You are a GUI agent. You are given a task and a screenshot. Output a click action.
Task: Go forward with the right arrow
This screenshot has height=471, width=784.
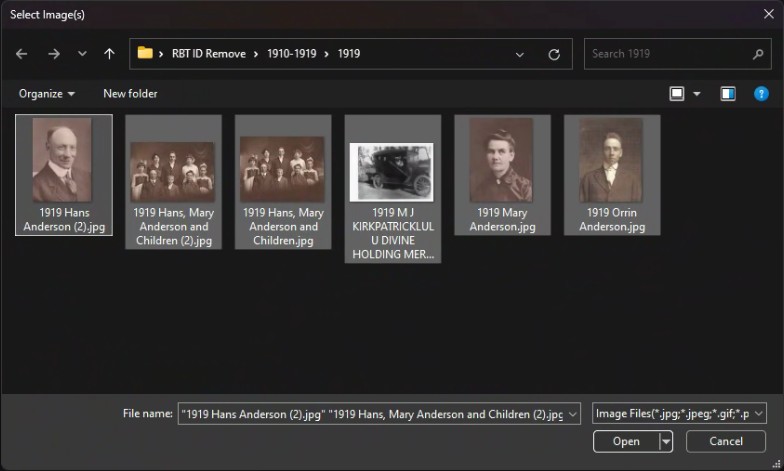54,54
